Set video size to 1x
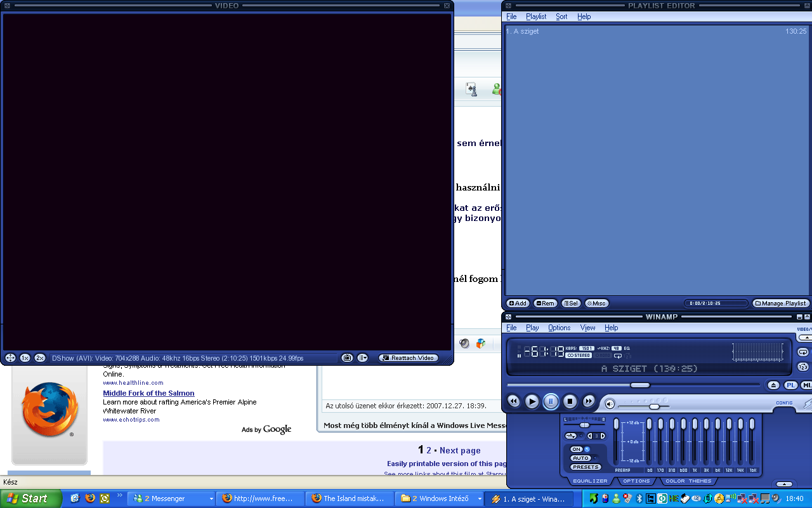This screenshot has width=812, height=508. click(25, 358)
